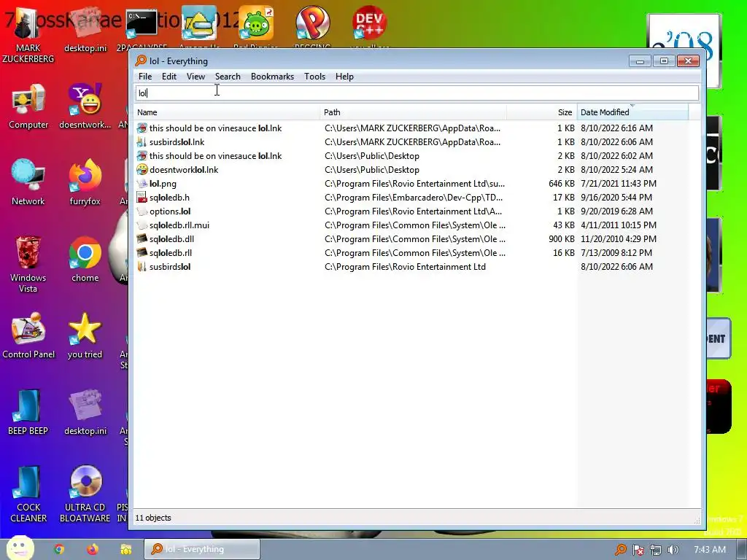Screen dimensions: 747x560
Task: Click the volume speaker tray icon
Action: pos(673,550)
